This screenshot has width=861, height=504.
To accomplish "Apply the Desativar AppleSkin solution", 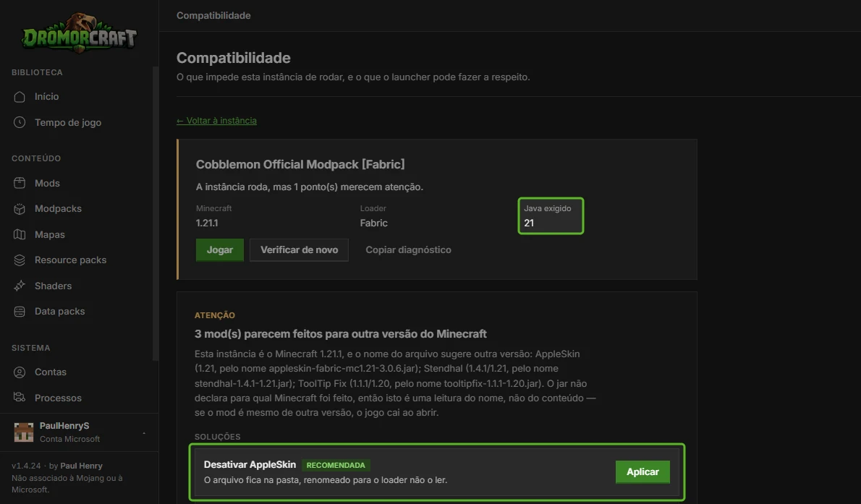I will pyautogui.click(x=642, y=471).
